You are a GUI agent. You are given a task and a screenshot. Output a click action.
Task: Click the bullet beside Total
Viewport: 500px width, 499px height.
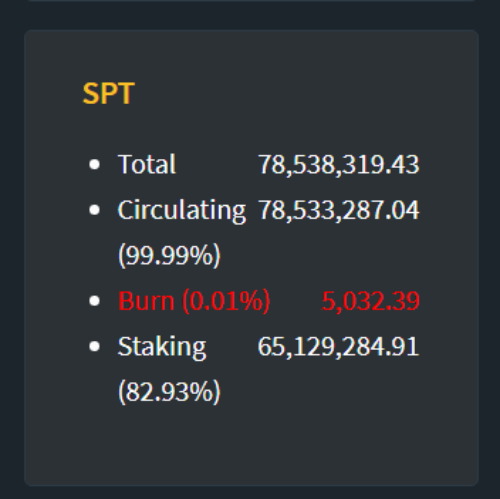click(x=95, y=164)
